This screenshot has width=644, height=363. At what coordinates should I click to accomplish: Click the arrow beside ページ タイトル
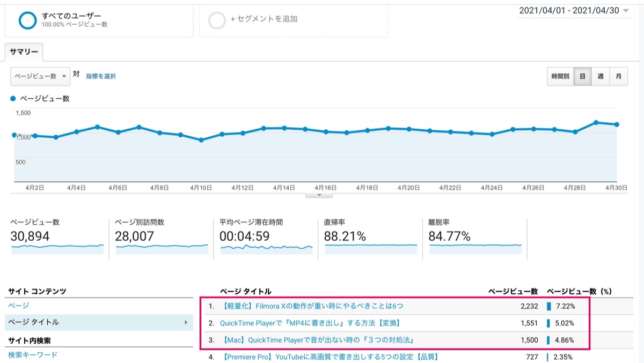click(186, 322)
